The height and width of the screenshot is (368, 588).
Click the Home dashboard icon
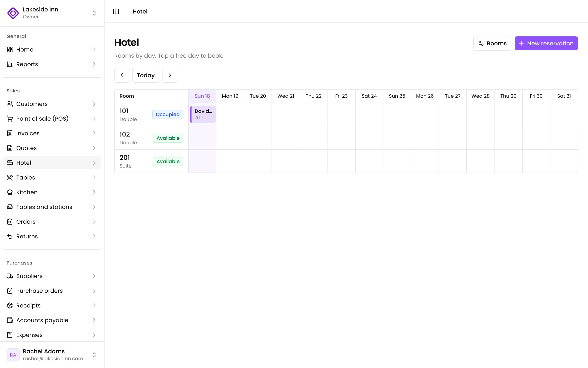click(x=10, y=49)
